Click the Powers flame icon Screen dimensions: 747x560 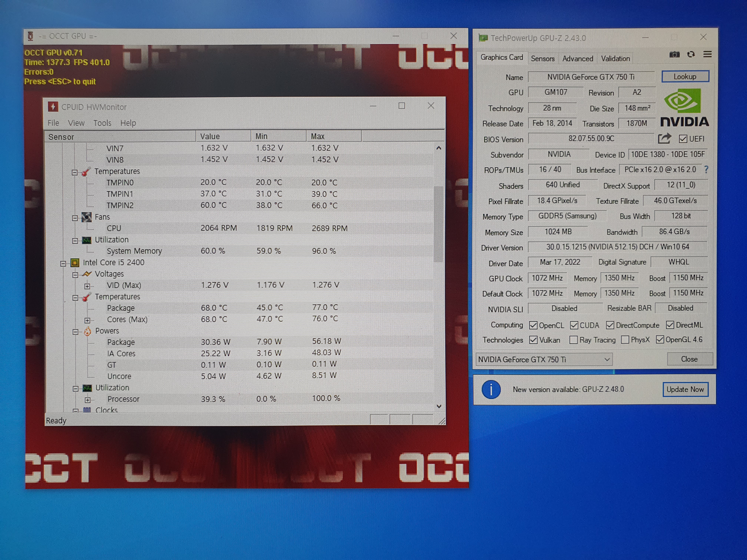[87, 331]
